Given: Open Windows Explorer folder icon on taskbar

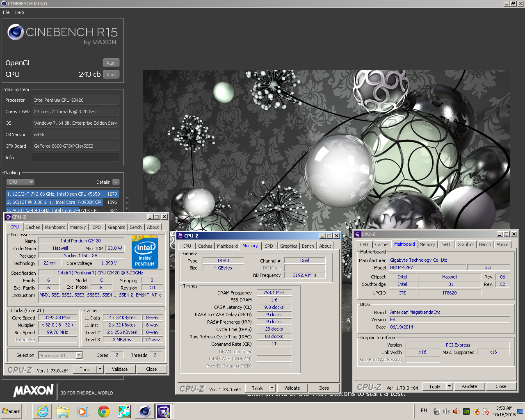Looking at the screenshot, I should pos(63,411).
